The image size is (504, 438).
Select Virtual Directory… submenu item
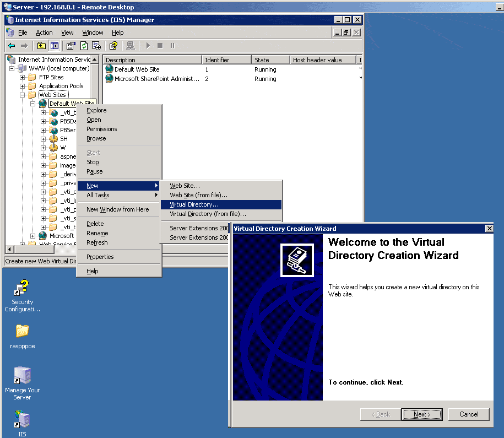221,204
